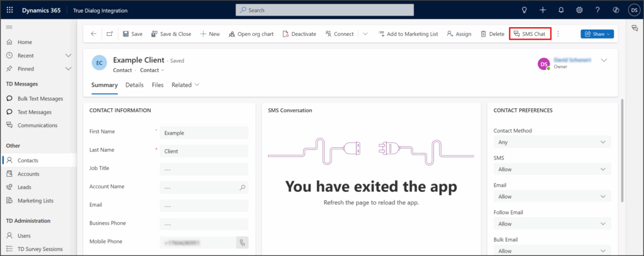Viewport: 644px width, 256px height.
Task: Open the settings gear
Action: (x=579, y=10)
